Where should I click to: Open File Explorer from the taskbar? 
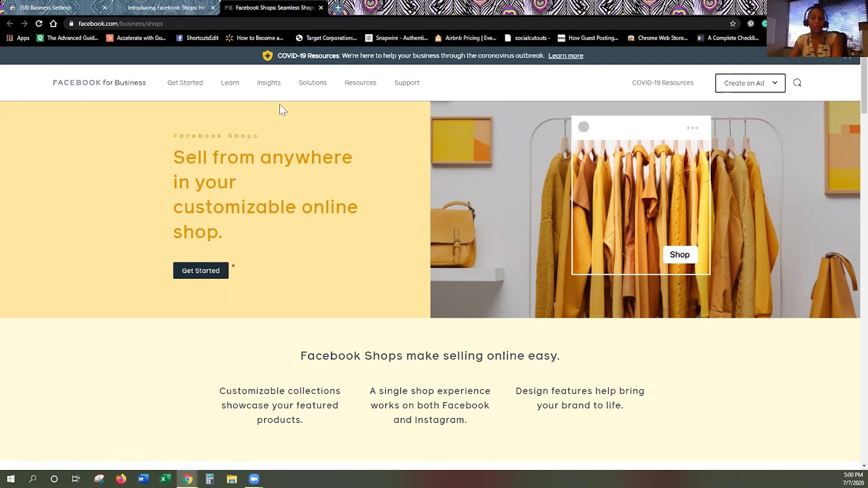click(232, 479)
